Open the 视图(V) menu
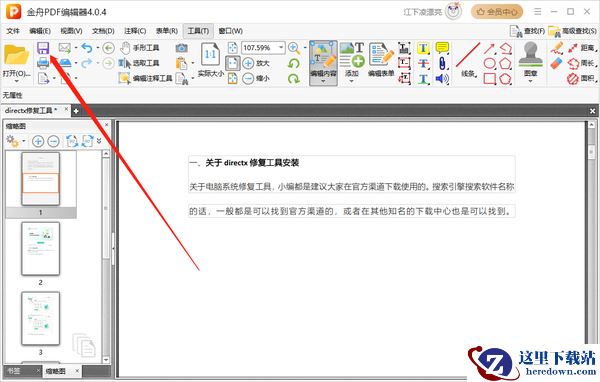This screenshot has width=600, height=382. [71, 31]
